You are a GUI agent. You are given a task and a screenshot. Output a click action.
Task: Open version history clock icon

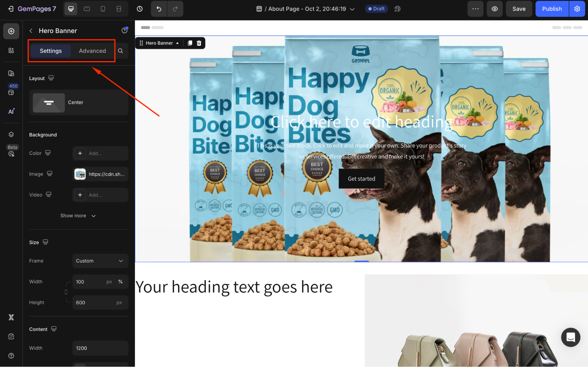coord(140,9)
